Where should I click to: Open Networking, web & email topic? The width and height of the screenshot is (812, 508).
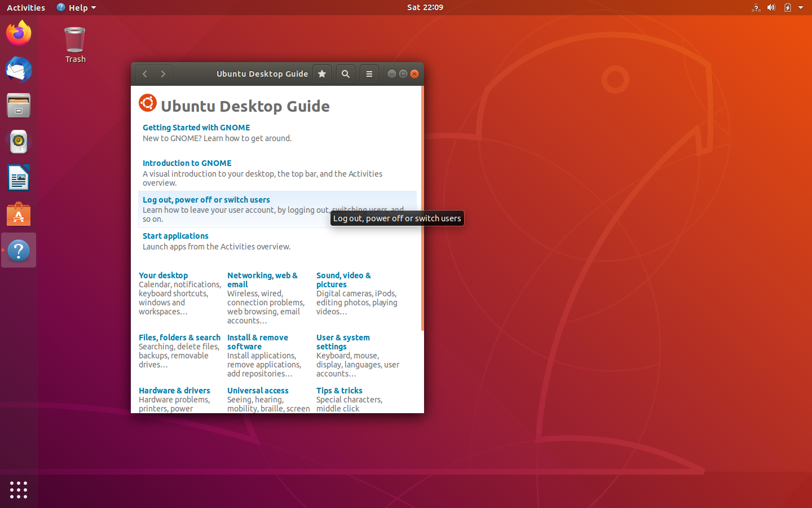(262, 280)
